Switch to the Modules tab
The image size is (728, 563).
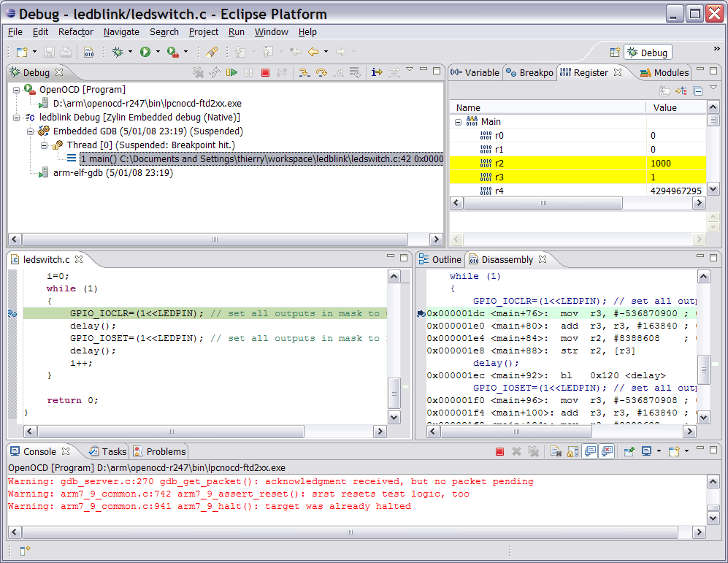pos(664,73)
